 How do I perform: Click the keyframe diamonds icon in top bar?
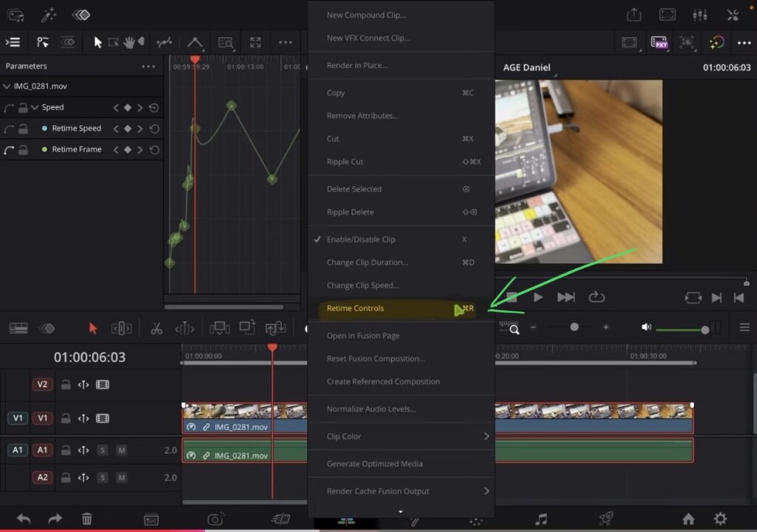tap(81, 16)
